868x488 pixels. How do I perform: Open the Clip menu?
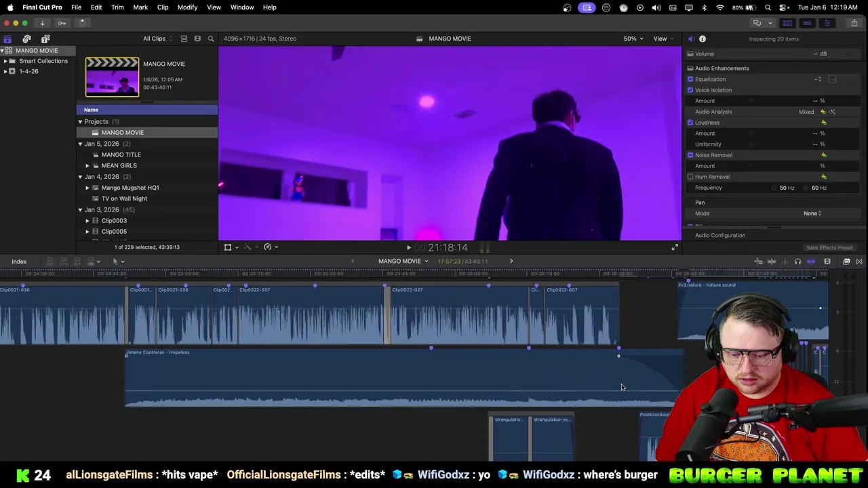(163, 7)
